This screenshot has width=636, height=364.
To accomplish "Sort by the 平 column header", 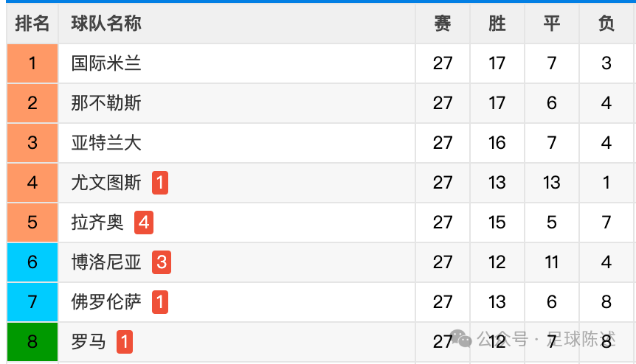I will pos(552,24).
